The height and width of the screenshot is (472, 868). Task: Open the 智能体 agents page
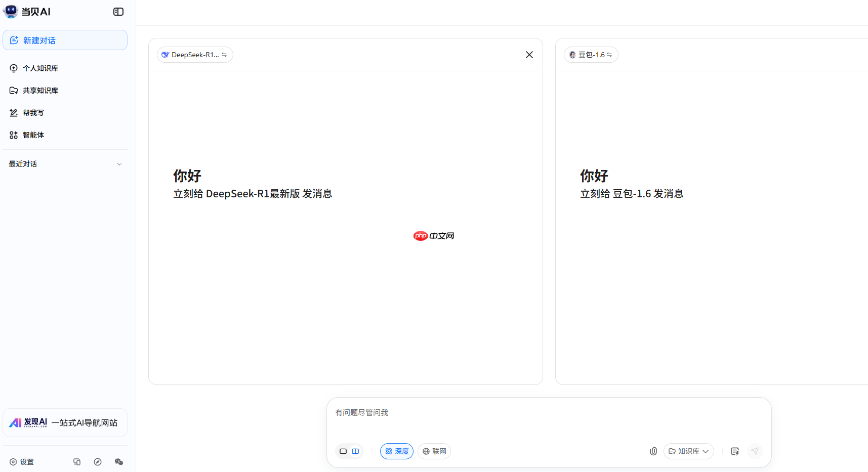click(65, 135)
